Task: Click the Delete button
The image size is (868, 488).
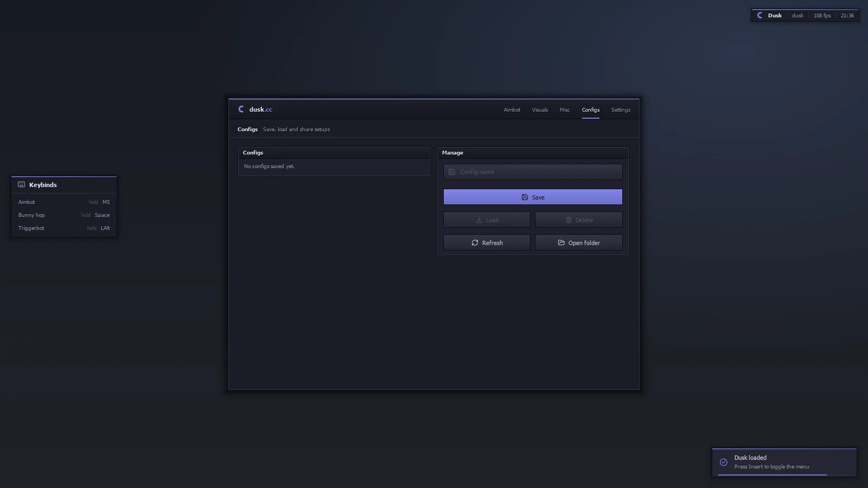Action: 579,220
